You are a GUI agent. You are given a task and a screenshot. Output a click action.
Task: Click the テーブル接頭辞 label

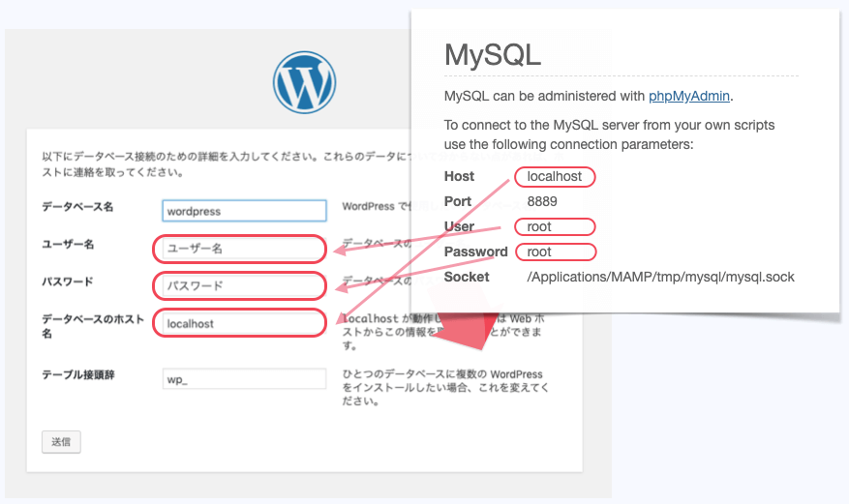click(78, 374)
